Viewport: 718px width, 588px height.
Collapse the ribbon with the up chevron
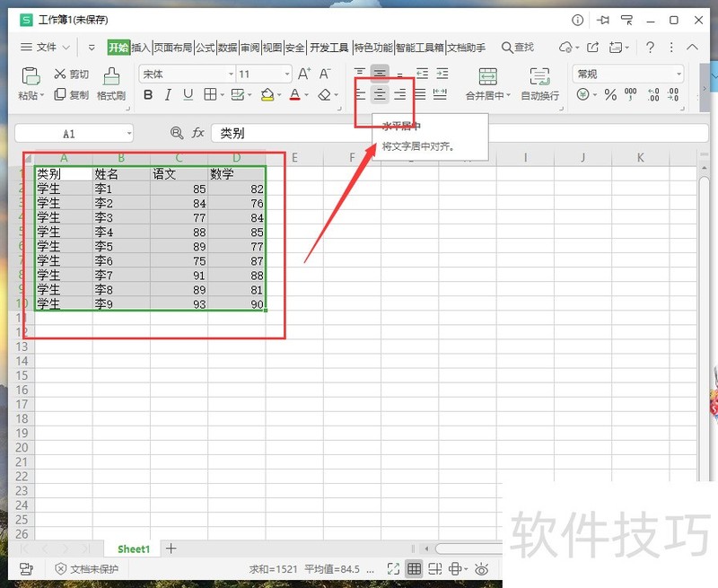692,47
